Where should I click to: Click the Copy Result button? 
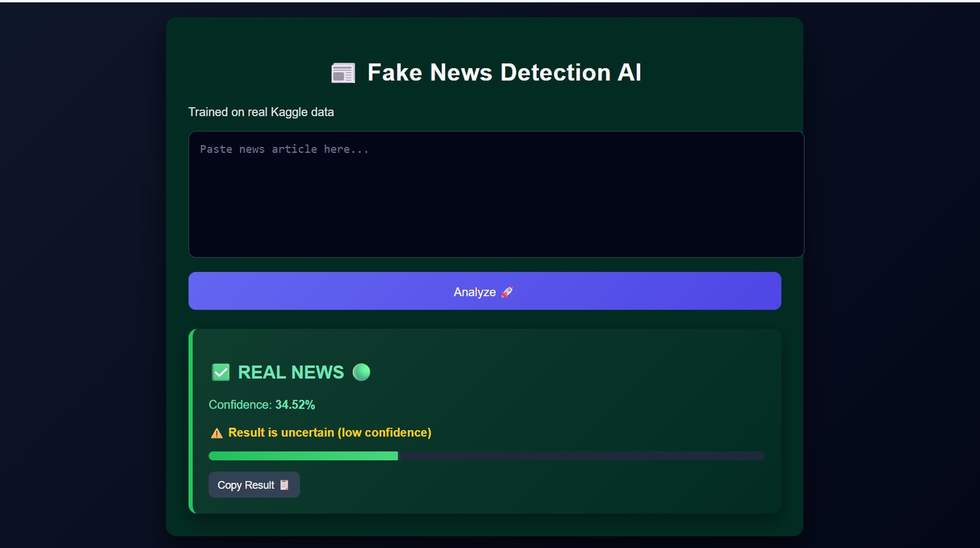[x=254, y=484]
